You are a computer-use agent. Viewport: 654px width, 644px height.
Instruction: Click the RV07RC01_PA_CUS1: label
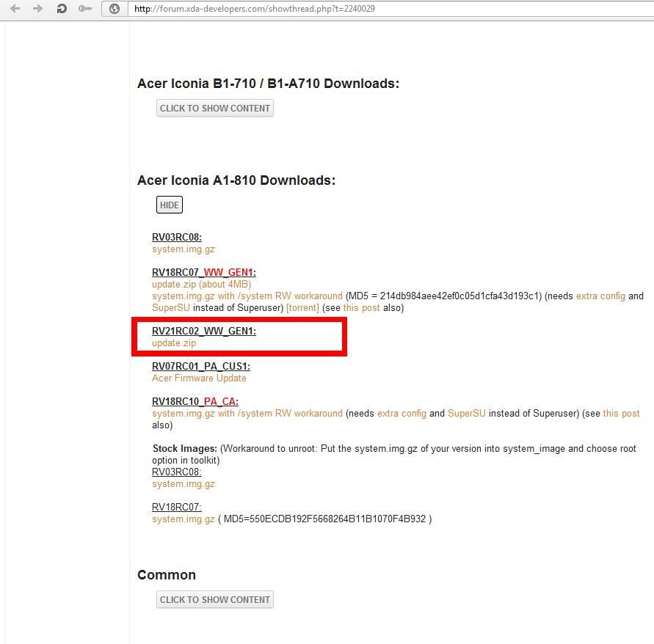201,367
